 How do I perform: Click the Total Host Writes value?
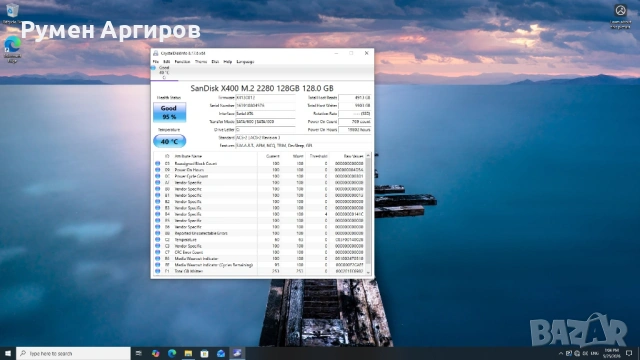(355, 105)
